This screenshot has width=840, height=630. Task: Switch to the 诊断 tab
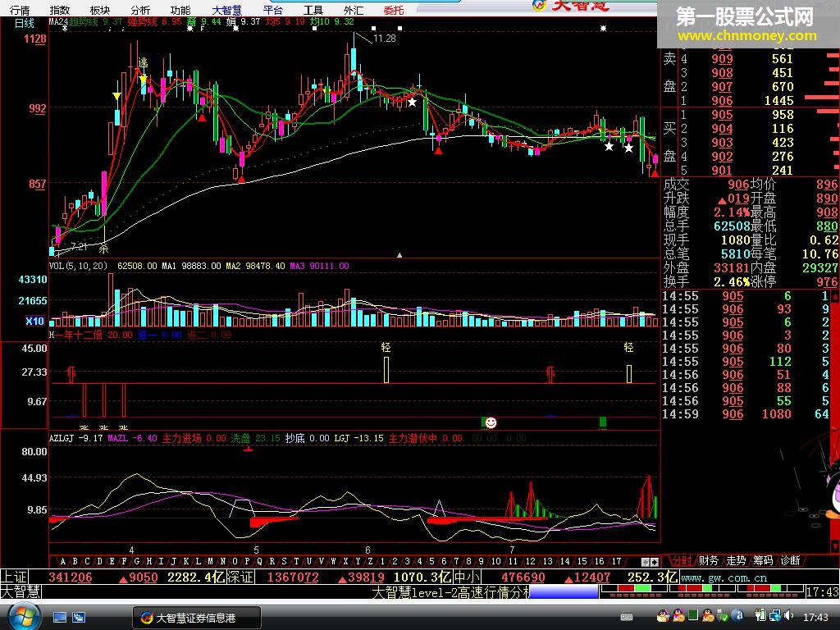(790, 560)
